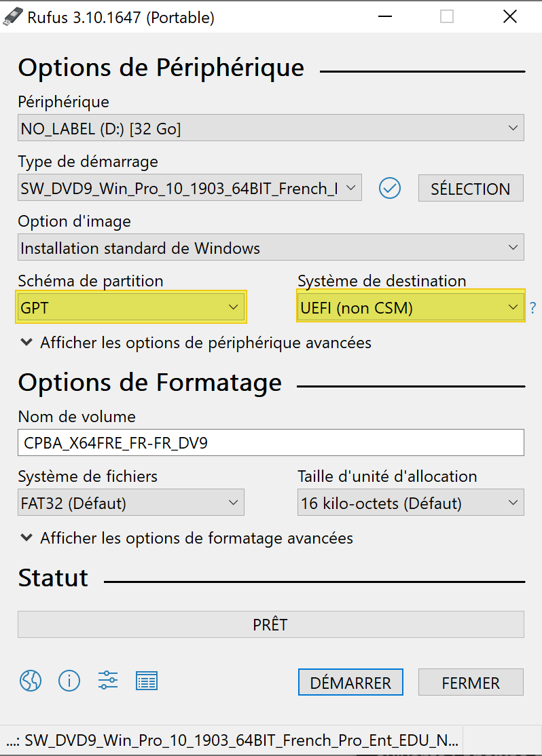Click the SÉLECTION button

[471, 189]
